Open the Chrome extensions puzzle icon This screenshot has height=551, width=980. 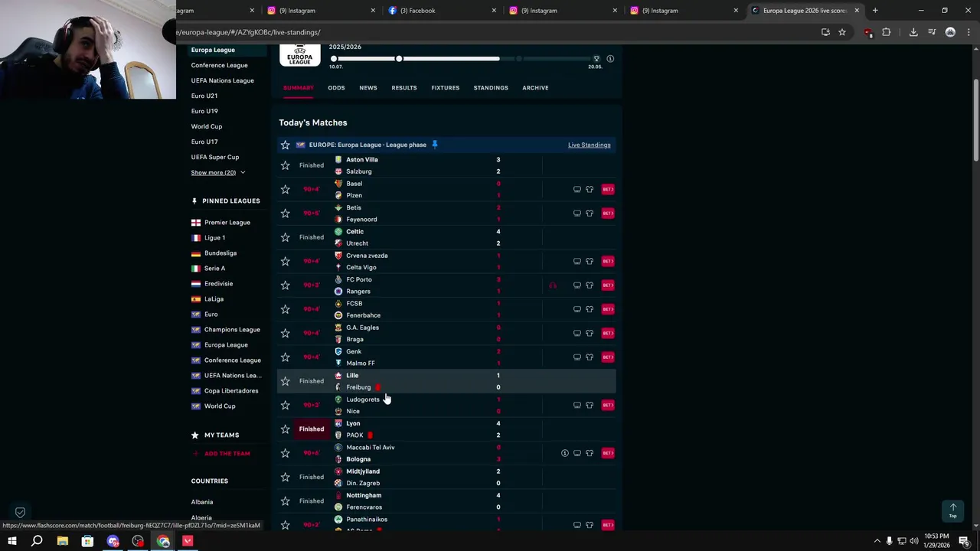(x=887, y=32)
